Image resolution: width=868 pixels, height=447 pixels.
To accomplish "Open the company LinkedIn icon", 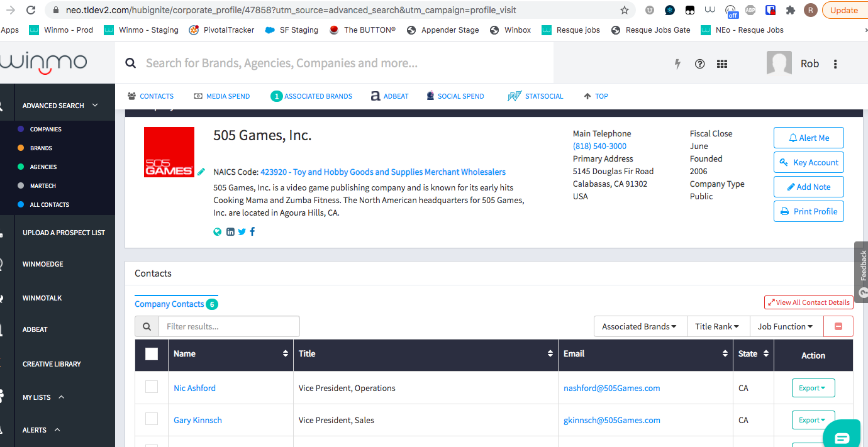I will 230,231.
